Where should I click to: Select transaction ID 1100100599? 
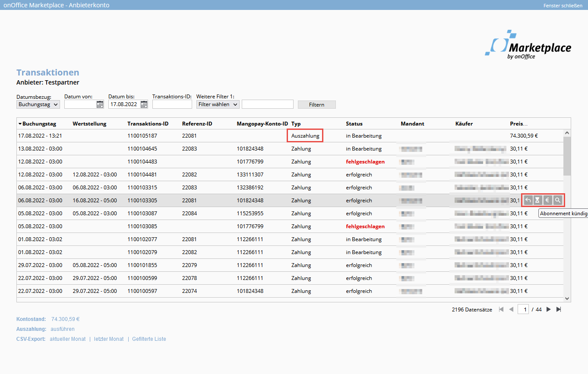point(142,278)
